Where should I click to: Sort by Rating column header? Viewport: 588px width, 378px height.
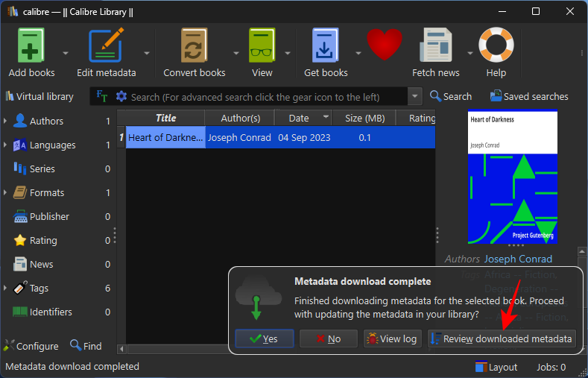pos(417,118)
